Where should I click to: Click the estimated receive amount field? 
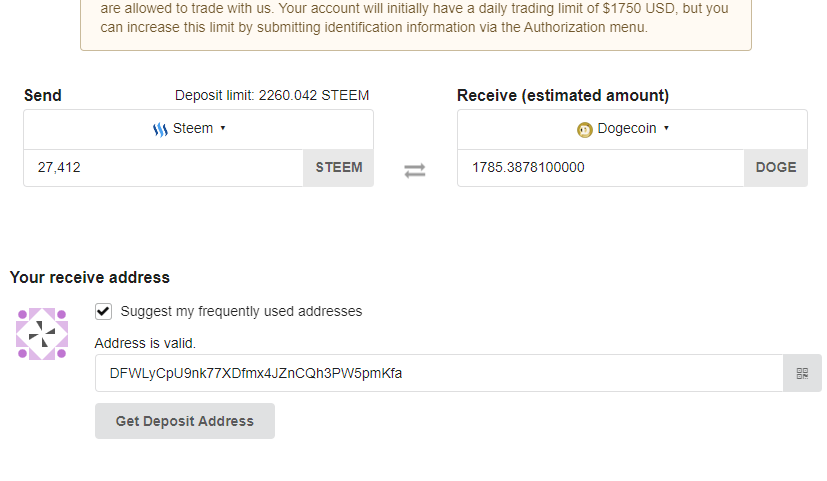pos(600,168)
